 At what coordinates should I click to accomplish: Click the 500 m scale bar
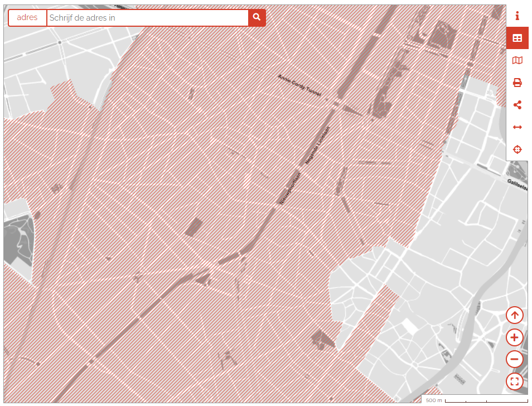474,400
